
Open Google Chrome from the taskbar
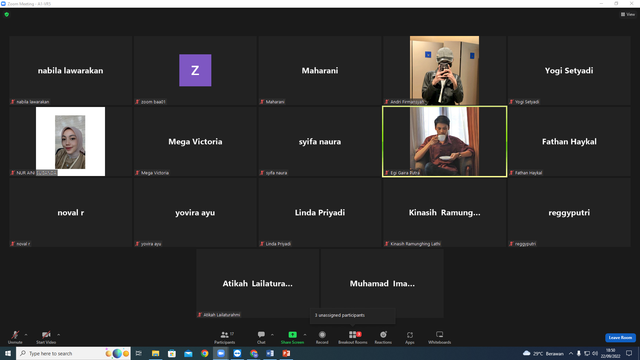204,353
